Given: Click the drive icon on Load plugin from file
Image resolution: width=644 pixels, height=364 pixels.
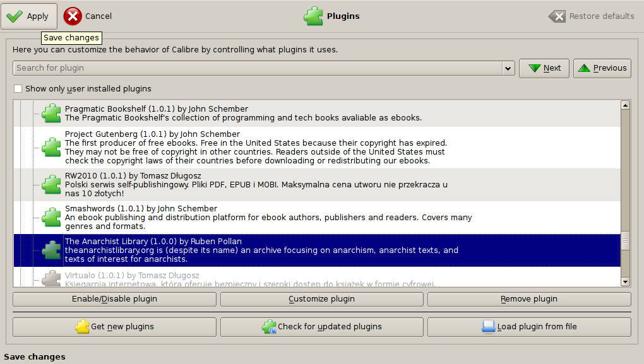Looking at the screenshot, I should tap(488, 327).
